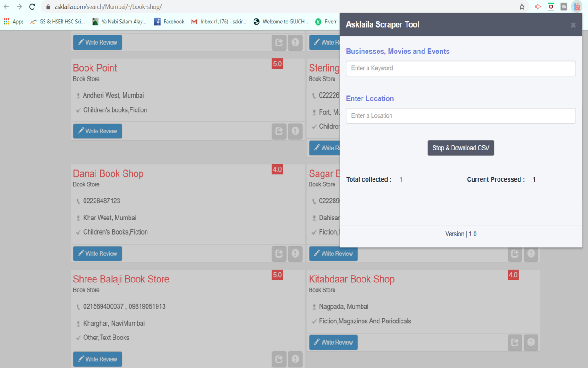The width and height of the screenshot is (588, 368).
Task: Report Shree Balaji Book Store listing
Action: pos(295,359)
